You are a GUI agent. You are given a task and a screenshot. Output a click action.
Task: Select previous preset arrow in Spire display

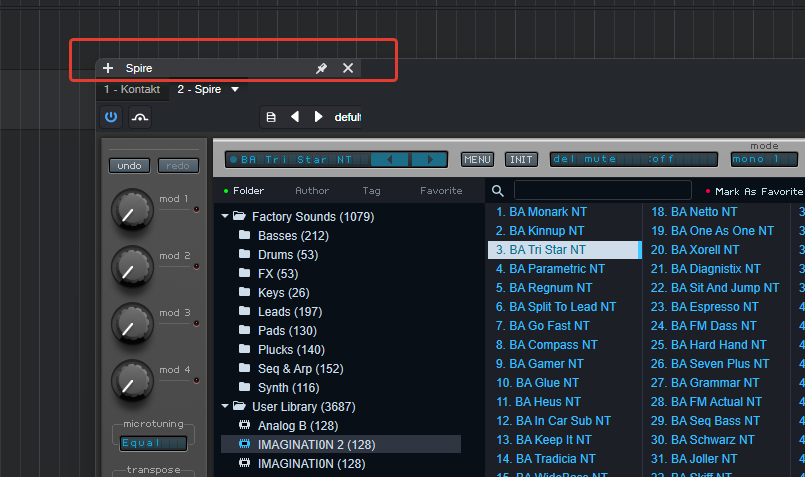tap(390, 160)
